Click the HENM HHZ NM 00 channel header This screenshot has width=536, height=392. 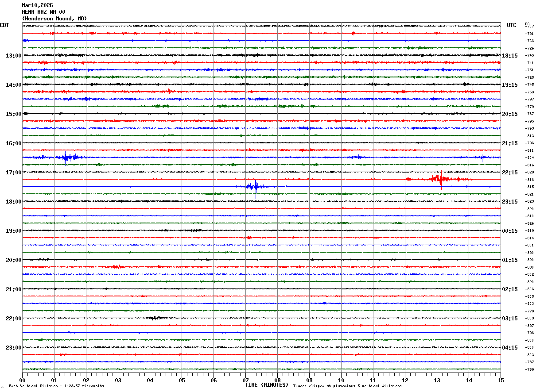tap(43, 12)
